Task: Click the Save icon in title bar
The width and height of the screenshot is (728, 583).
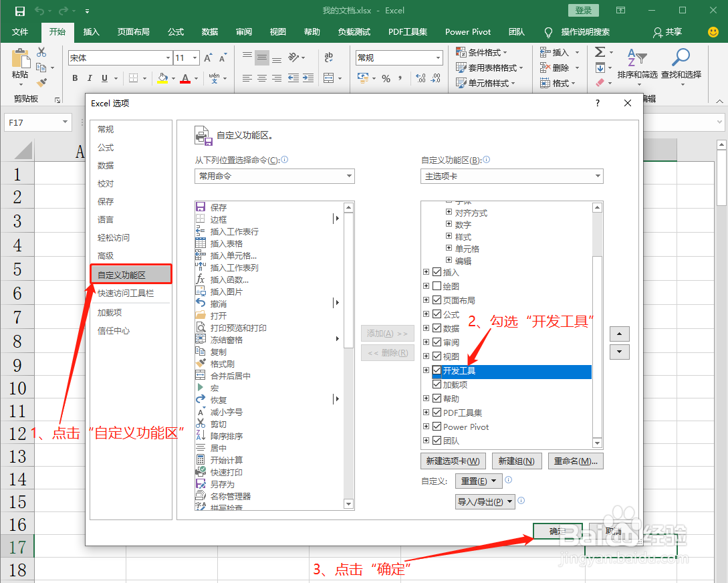Action: 20,11
